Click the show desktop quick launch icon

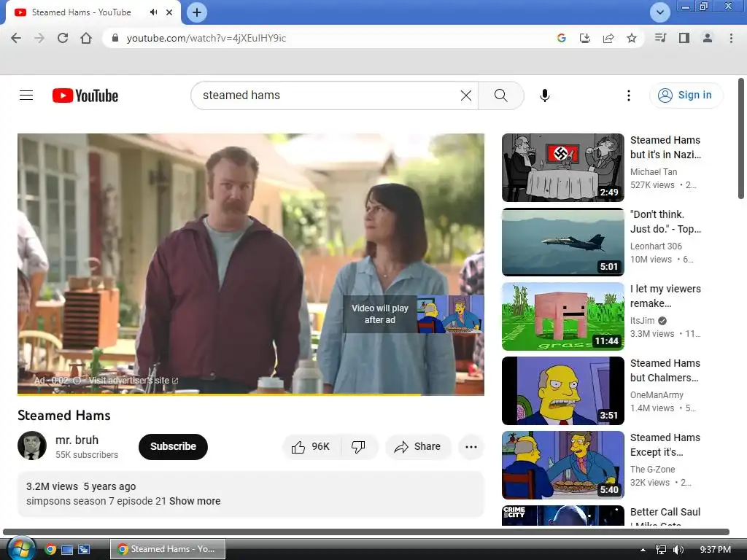coord(67,549)
